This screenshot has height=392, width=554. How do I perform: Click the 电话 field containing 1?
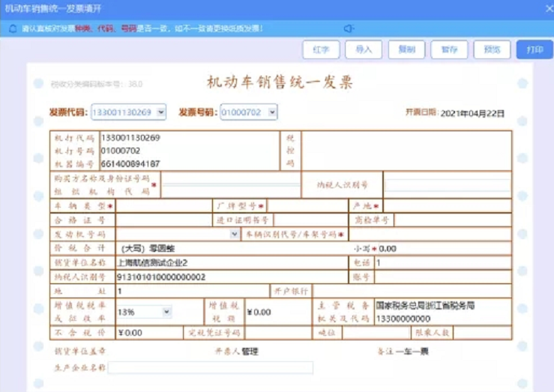tap(443, 262)
